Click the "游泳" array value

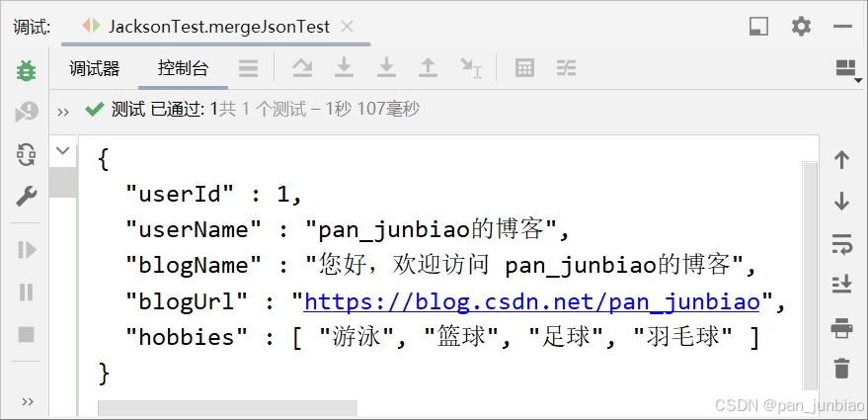point(357,337)
